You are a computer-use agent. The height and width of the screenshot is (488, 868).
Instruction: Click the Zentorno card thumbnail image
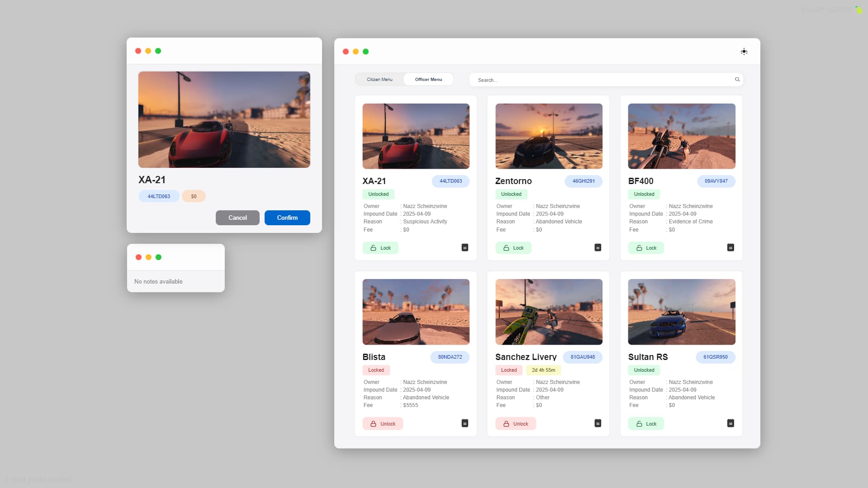tap(549, 136)
